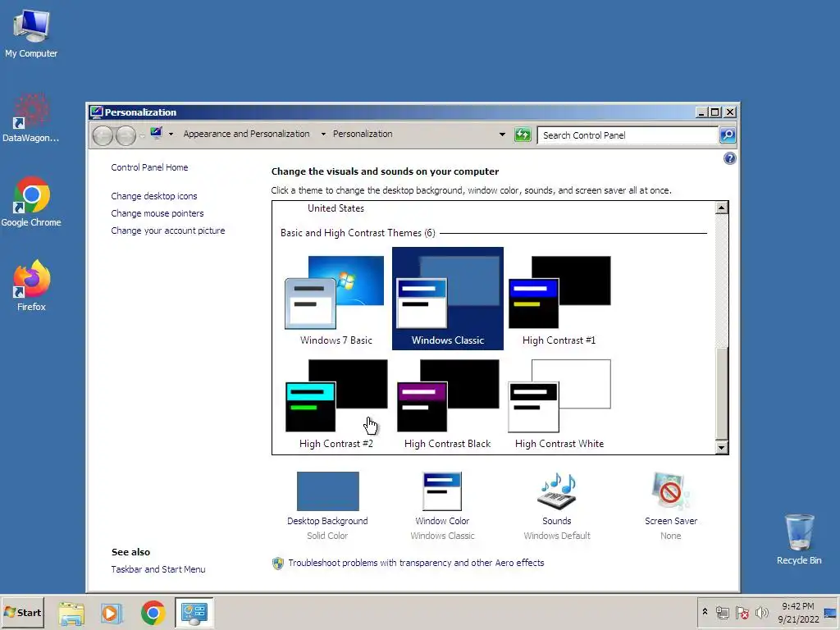Click Show Desktop icon in tray corner
Image resolution: width=840 pixels, height=630 pixels.
[x=831, y=613]
